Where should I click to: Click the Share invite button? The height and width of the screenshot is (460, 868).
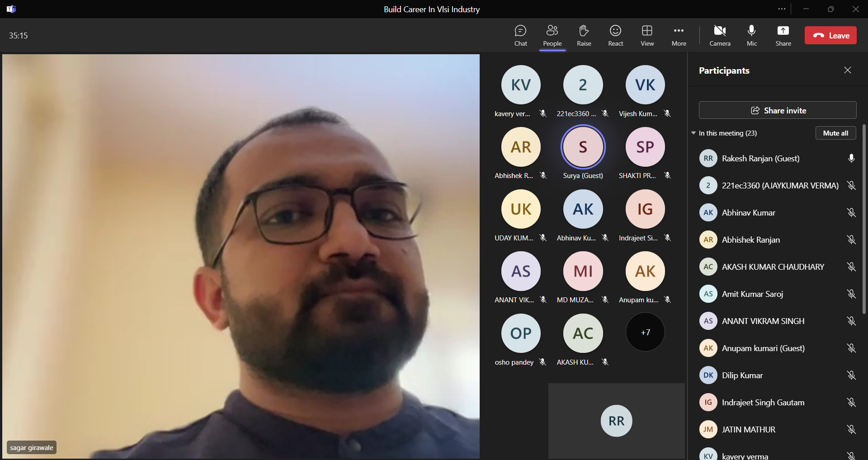pyautogui.click(x=778, y=110)
